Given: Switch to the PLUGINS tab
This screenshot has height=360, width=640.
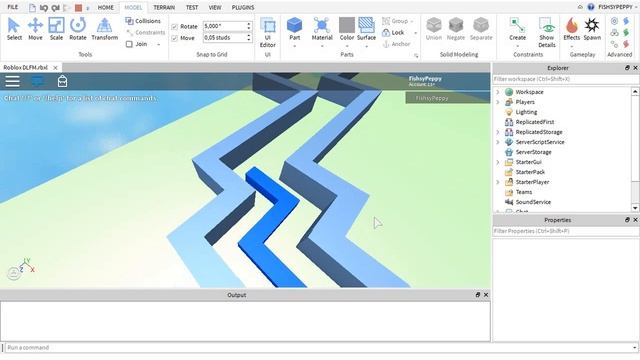Looking at the screenshot, I should [x=243, y=7].
